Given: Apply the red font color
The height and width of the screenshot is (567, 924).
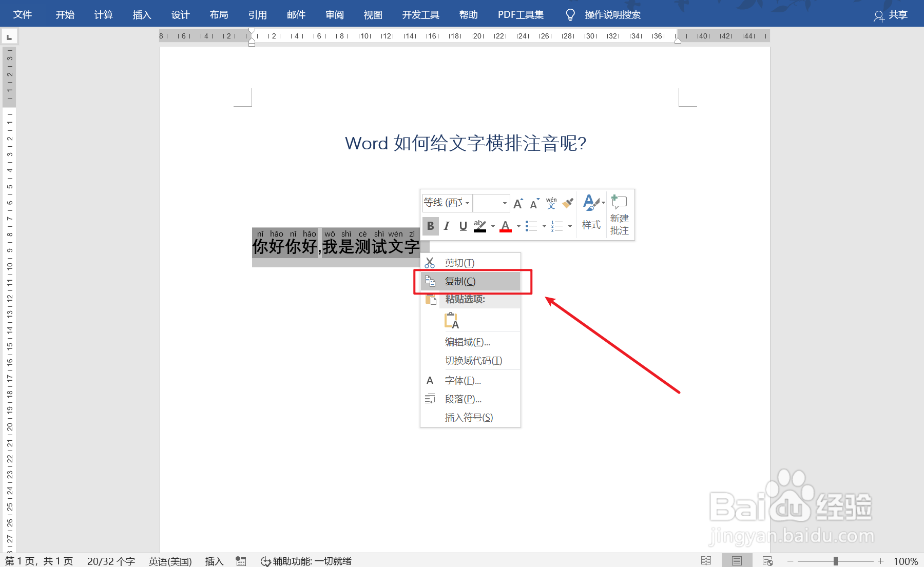Looking at the screenshot, I should pyautogui.click(x=506, y=226).
